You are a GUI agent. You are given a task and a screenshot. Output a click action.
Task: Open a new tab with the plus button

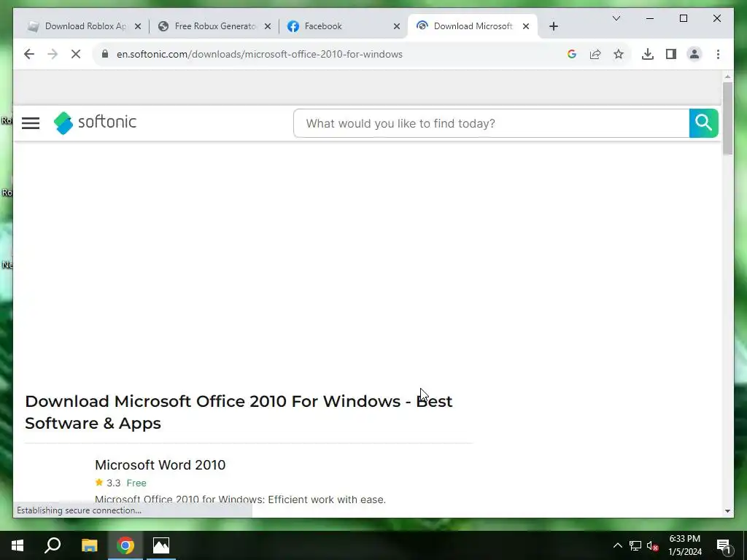pos(553,27)
